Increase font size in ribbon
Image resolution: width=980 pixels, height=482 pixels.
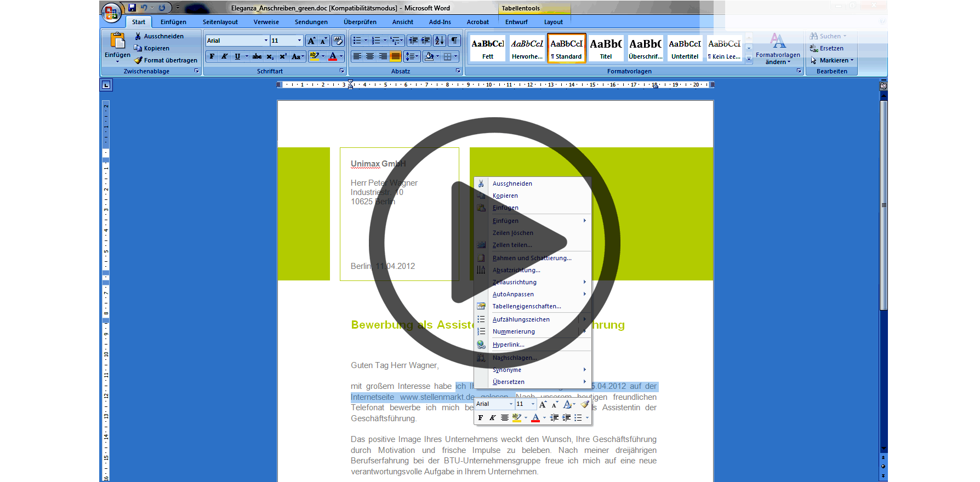(311, 41)
